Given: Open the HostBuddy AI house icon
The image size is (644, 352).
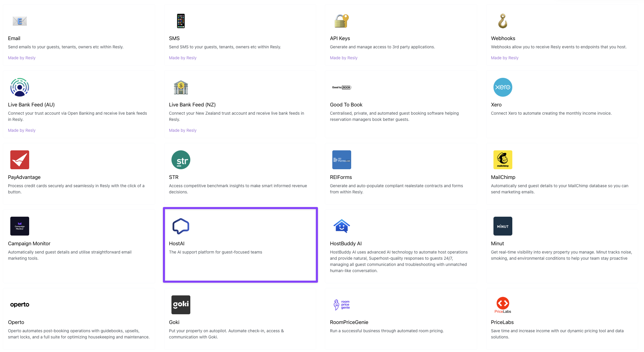Looking at the screenshot, I should click(341, 226).
